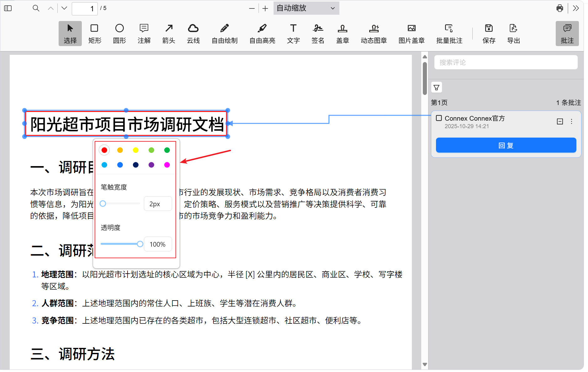This screenshot has height=372, width=588.
Task: Select the 盖章 stamp tool
Action: click(342, 33)
